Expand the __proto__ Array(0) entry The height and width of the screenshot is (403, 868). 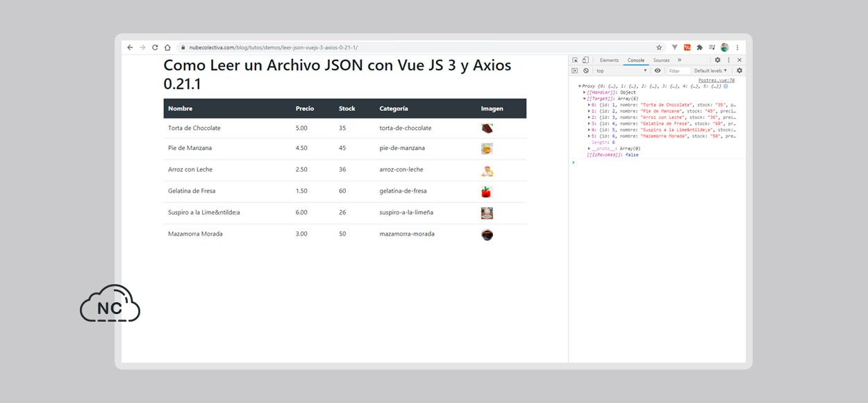590,149
